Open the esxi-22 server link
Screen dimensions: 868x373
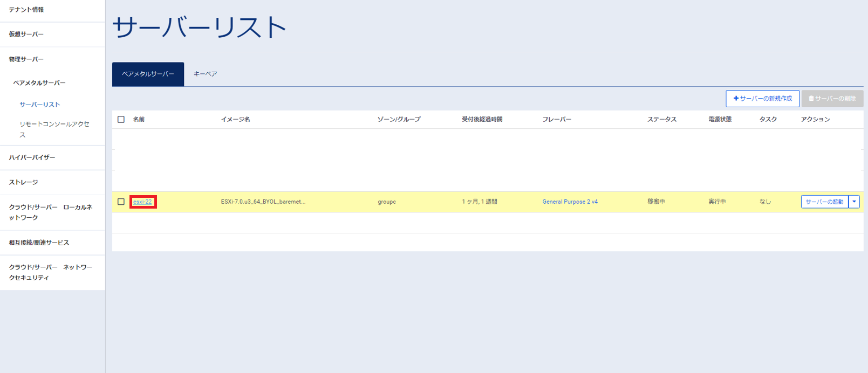[142, 202]
